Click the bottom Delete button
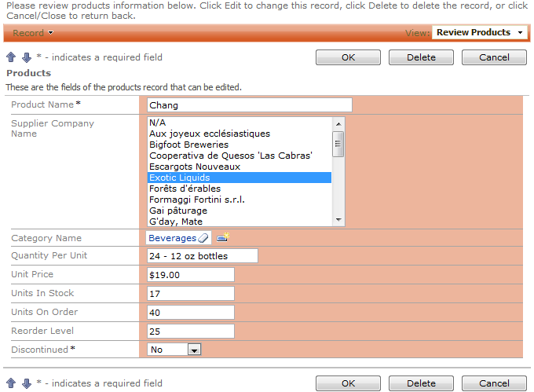534x392 pixels. tap(422, 383)
